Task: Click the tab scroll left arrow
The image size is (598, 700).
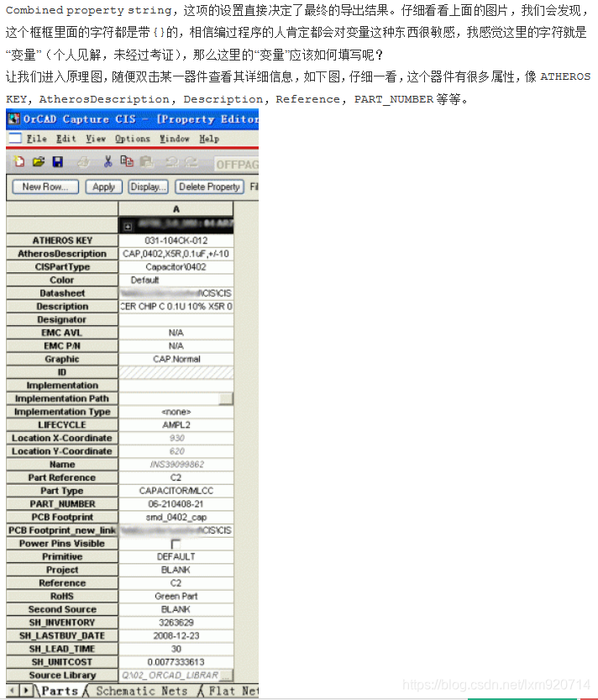Action: tap(13, 691)
